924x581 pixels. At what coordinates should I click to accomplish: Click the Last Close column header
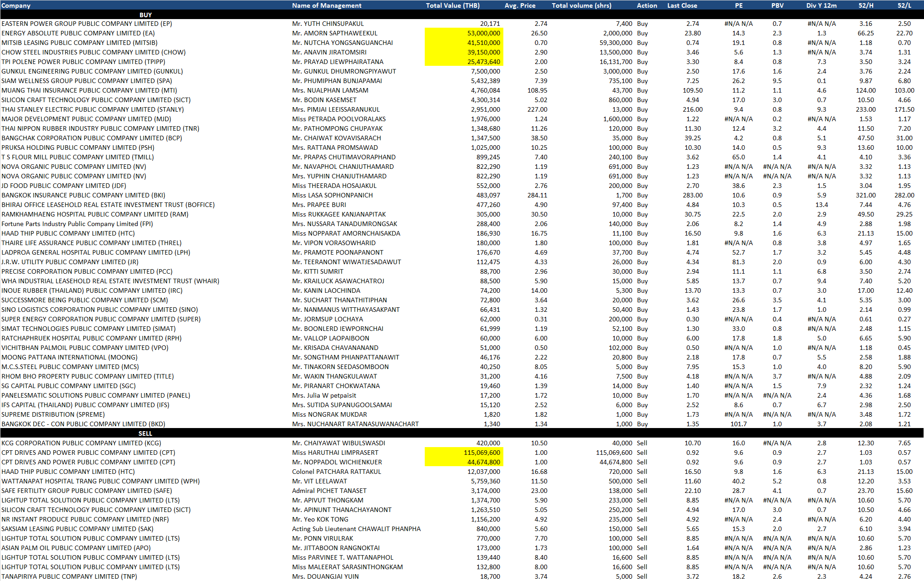682,5
